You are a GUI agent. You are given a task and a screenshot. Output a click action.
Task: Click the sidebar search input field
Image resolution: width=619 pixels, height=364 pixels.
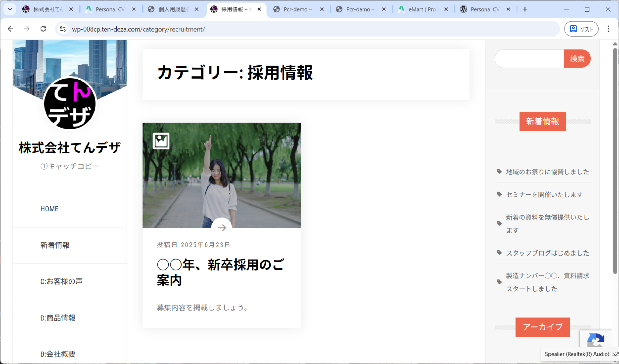(529, 59)
